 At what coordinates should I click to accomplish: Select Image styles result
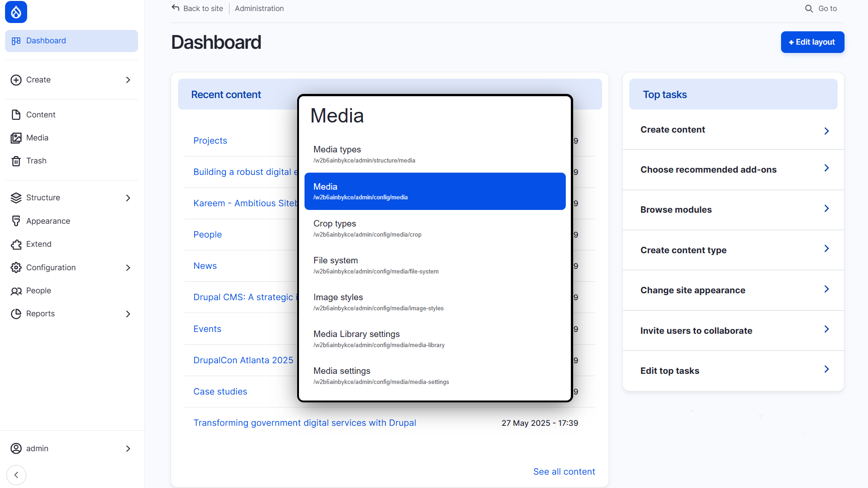[435, 302]
